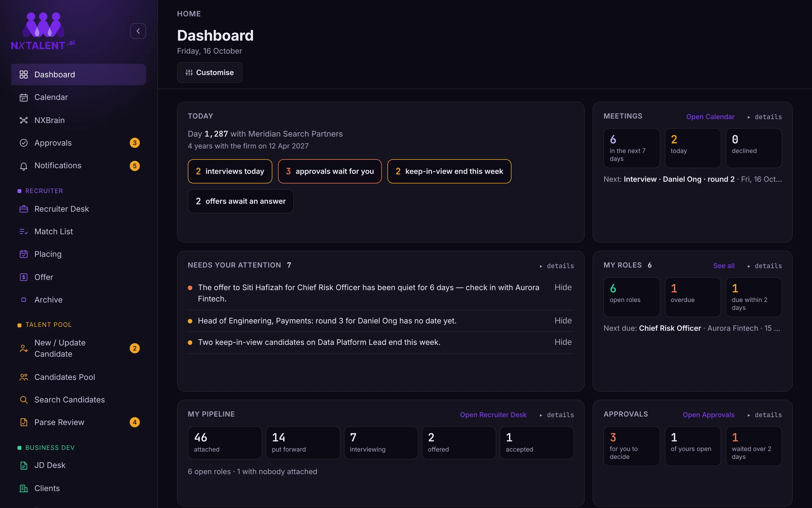The image size is (812, 508).
Task: Expand details in the My Roles card
Action: coord(765,266)
